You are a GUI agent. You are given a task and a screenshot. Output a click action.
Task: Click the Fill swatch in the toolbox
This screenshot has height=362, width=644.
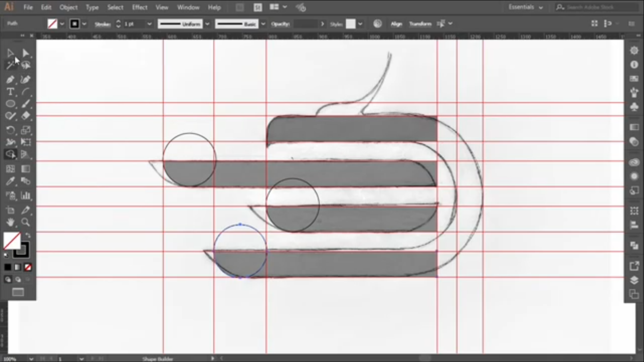tap(12, 241)
